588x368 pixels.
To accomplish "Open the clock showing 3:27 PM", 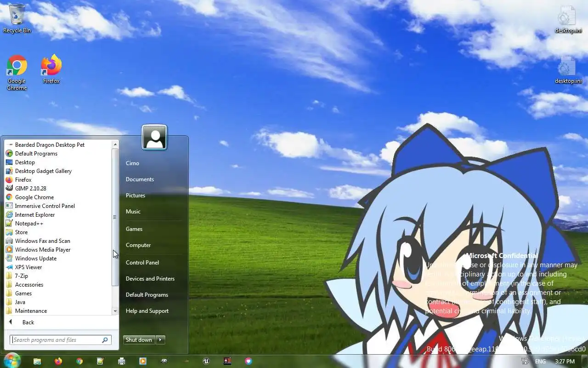I will click(565, 362).
